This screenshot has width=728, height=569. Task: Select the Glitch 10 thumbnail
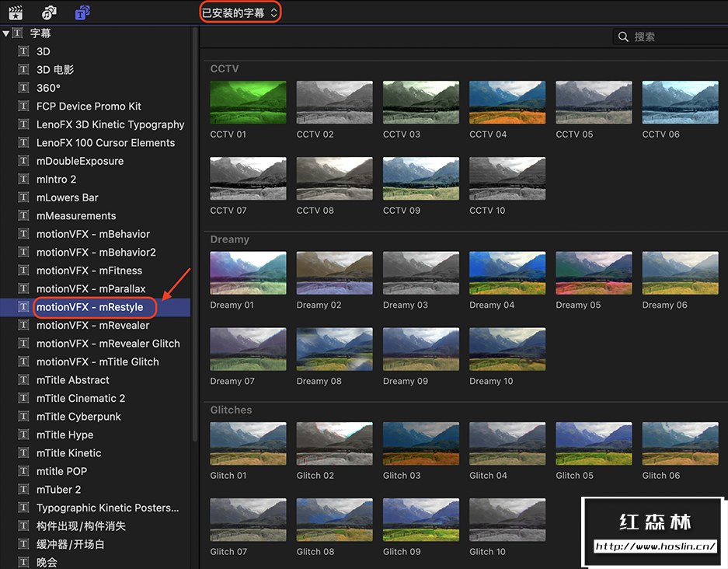coord(507,520)
